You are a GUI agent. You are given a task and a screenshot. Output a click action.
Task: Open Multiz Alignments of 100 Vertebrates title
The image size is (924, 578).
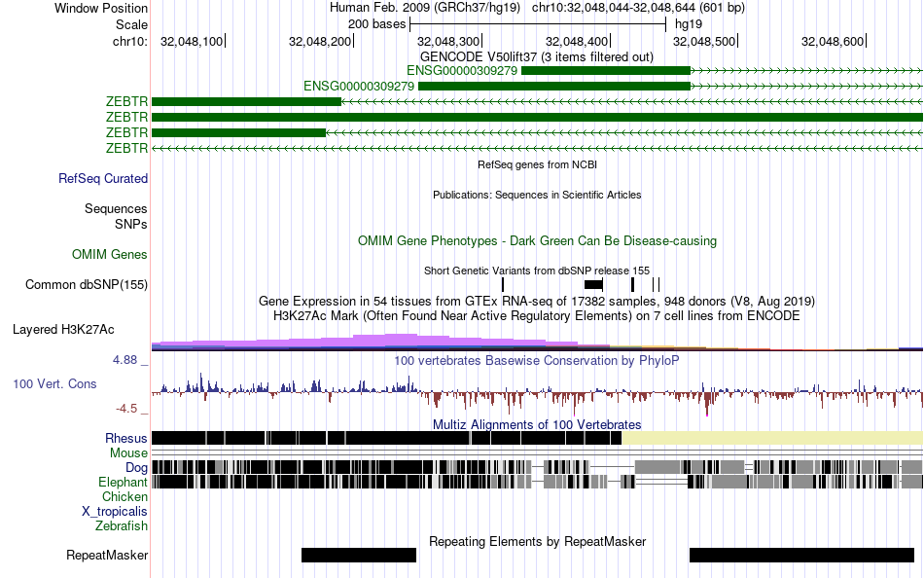[537, 424]
